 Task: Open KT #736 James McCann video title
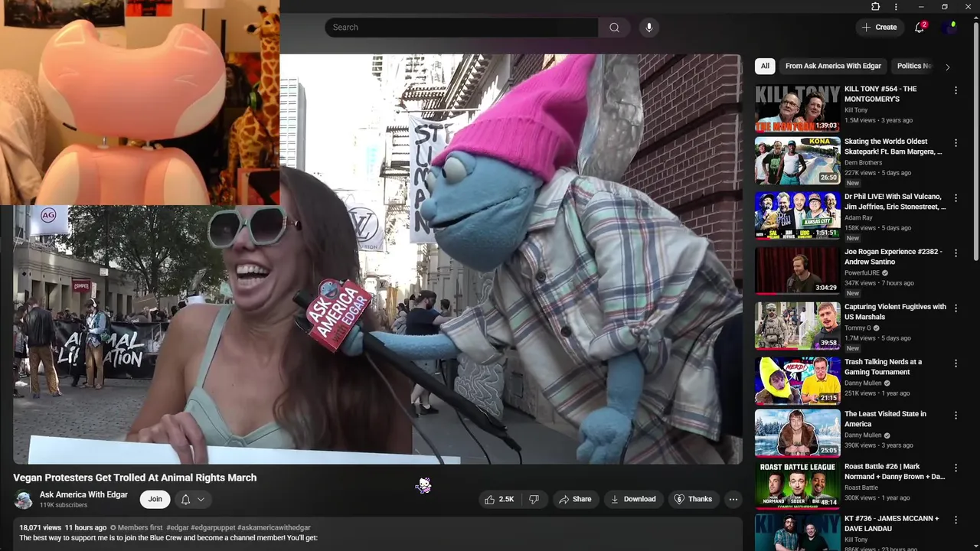(891, 523)
